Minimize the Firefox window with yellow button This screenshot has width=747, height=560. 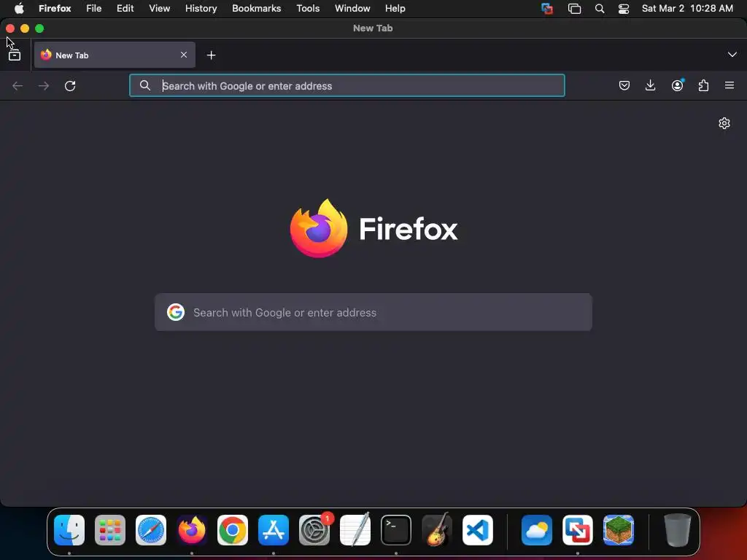pyautogui.click(x=25, y=28)
